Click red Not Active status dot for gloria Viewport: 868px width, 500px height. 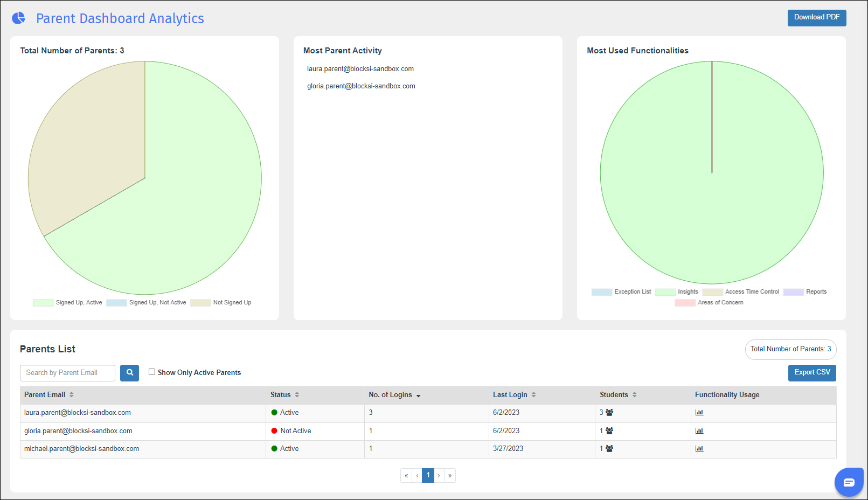pos(274,431)
